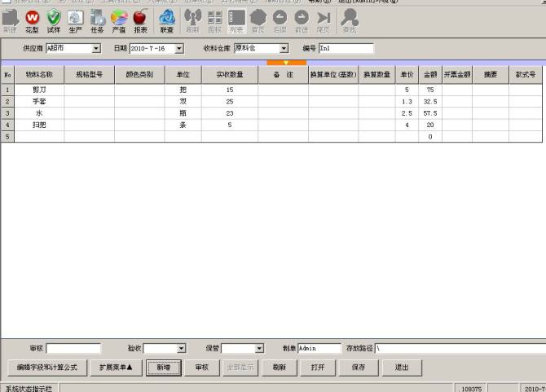Viewport: 546px width, 392px height.
Task: Click the 产值 pie chart icon
Action: [x=118, y=20]
